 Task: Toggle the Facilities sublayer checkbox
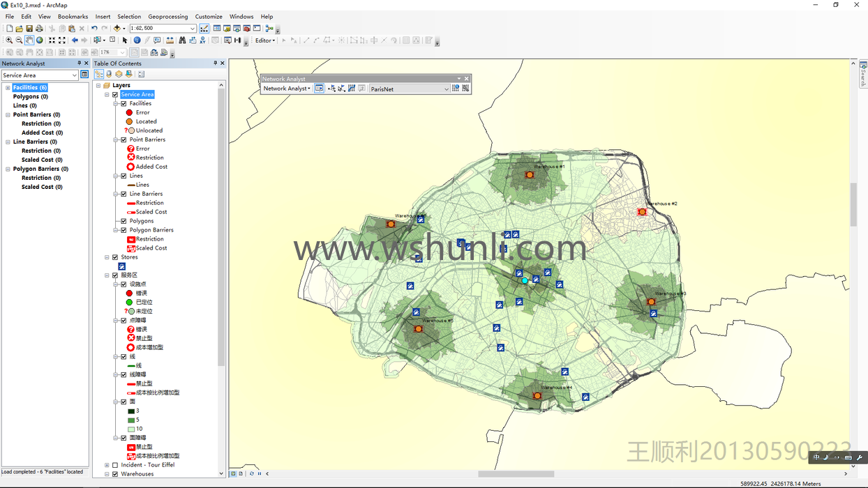click(x=124, y=104)
